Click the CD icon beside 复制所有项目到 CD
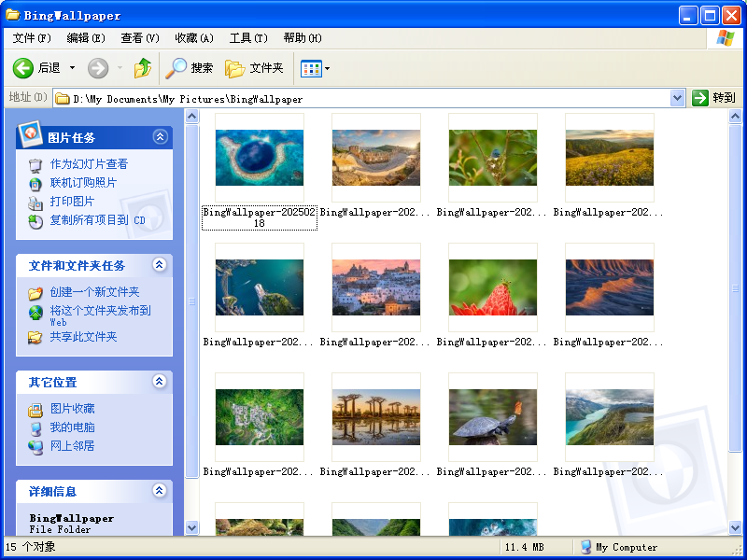Viewport: 747px width, 560px height. 35,221
